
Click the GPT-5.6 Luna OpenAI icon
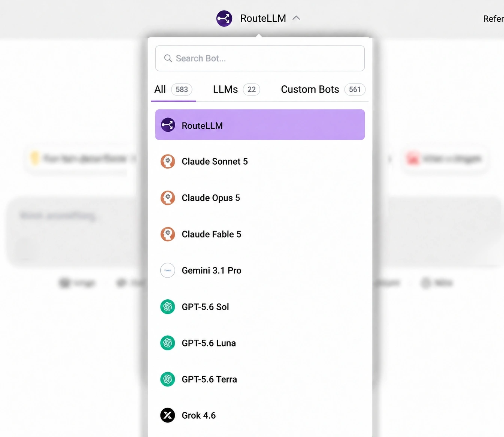click(168, 343)
